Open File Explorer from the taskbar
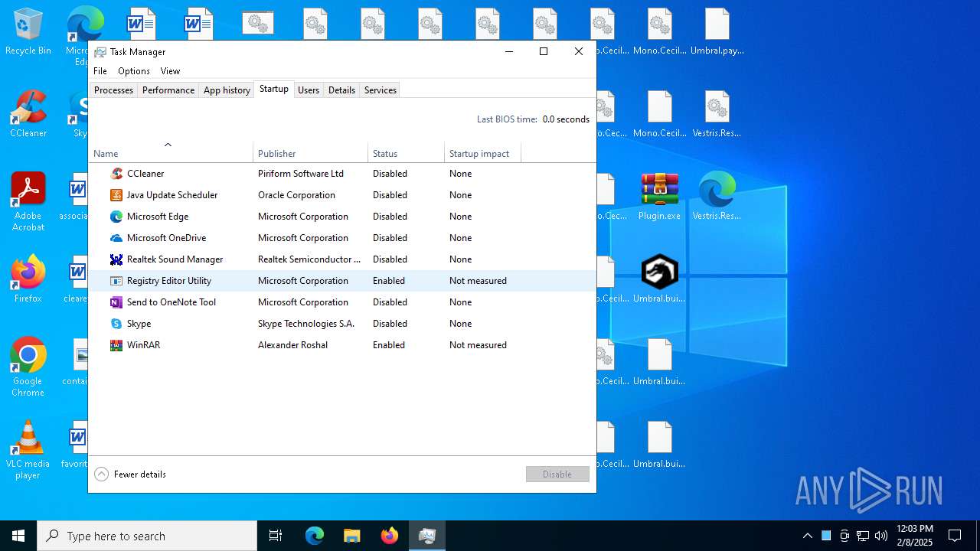The image size is (980, 551). (x=352, y=536)
